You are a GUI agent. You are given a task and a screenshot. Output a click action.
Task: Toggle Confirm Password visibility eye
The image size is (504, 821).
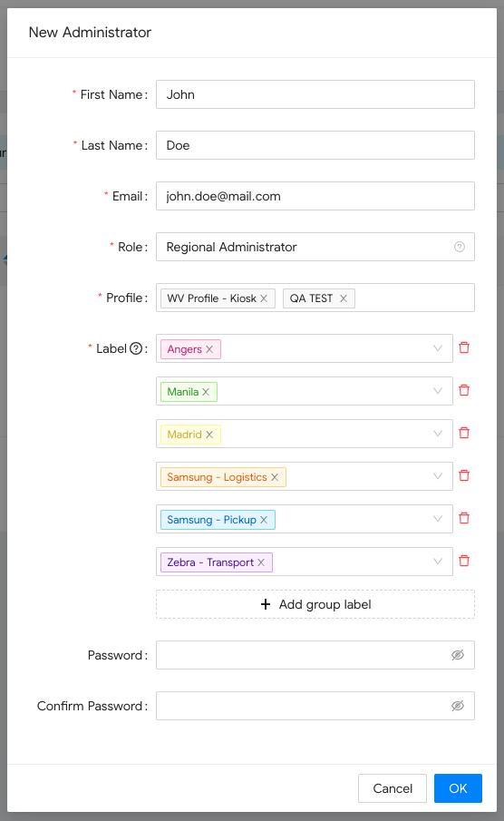(458, 706)
